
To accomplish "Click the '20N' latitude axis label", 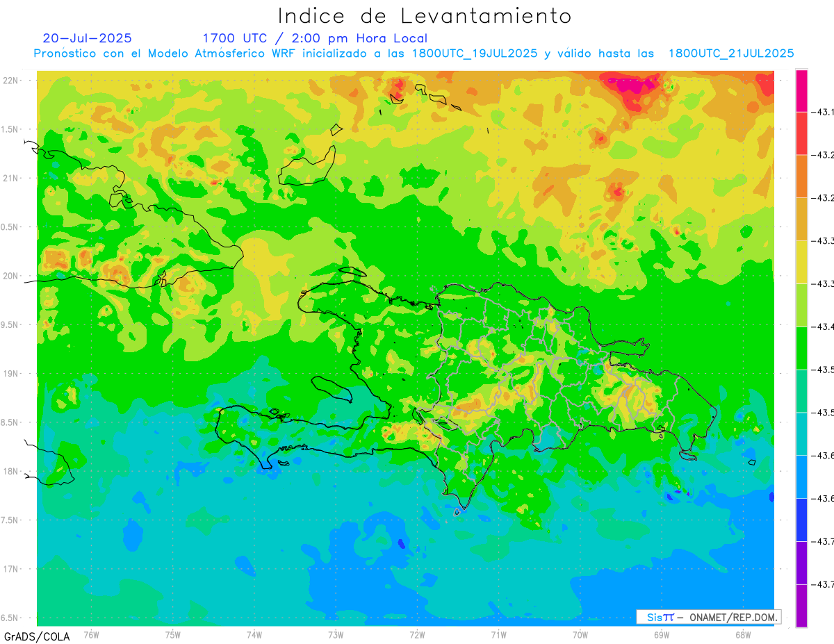I will [x=11, y=276].
